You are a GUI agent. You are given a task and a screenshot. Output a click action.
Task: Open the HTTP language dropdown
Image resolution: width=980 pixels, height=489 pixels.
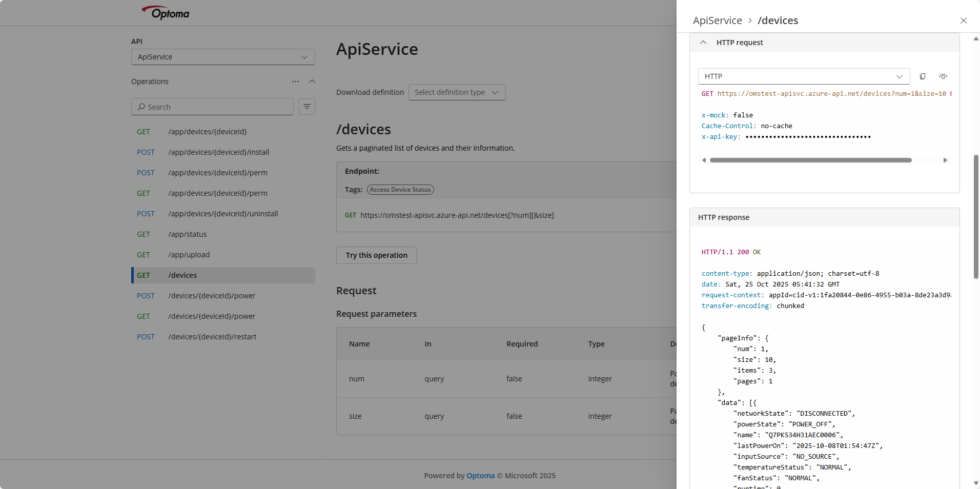pyautogui.click(x=803, y=76)
